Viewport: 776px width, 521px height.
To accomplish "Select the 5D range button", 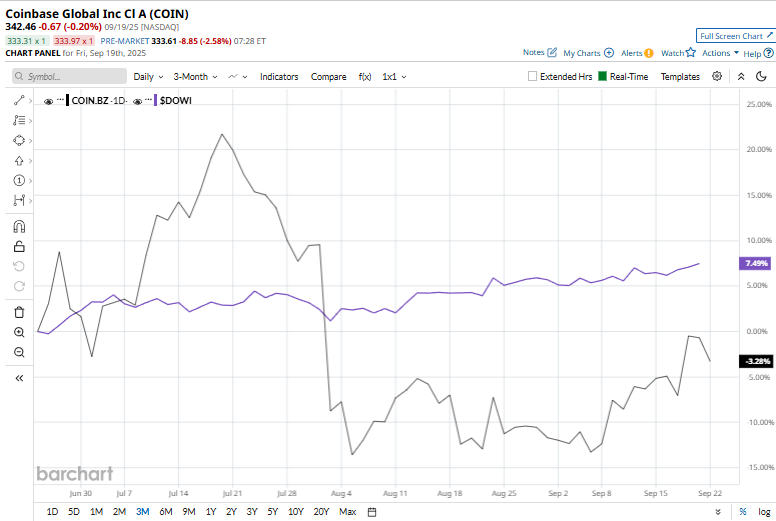I will pos(74,512).
